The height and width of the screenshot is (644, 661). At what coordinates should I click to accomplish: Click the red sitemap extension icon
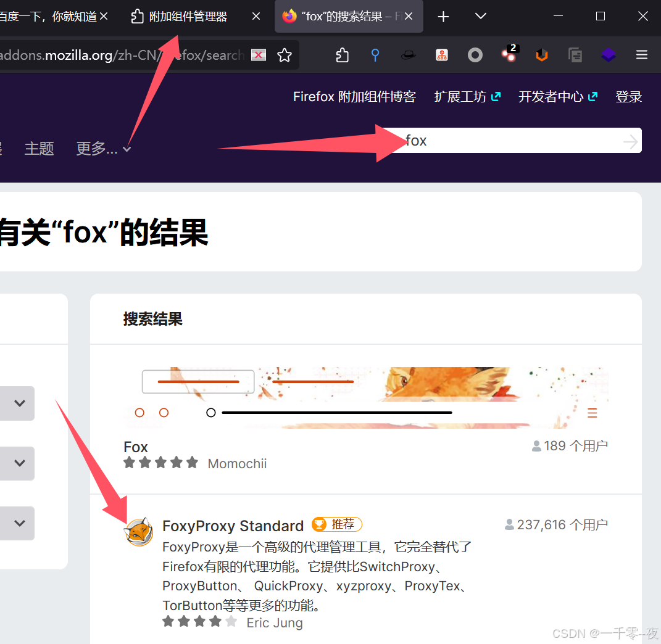coord(441,56)
